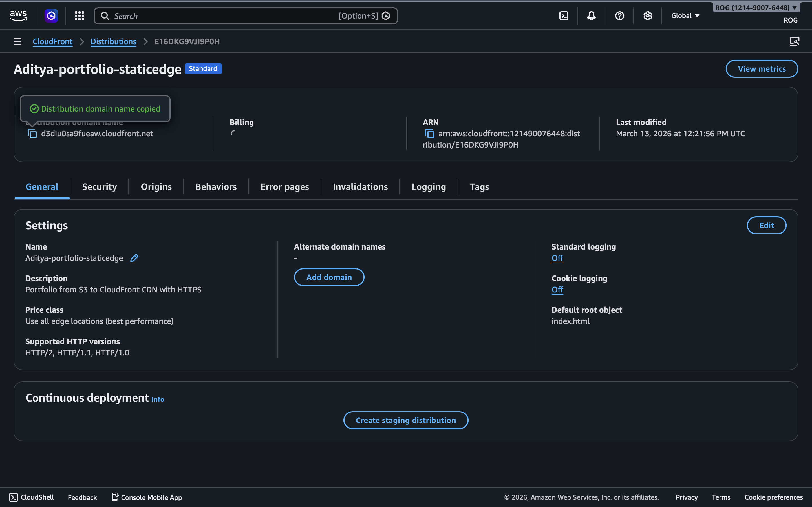
Task: Open the ROG account dropdown menu
Action: point(756,8)
